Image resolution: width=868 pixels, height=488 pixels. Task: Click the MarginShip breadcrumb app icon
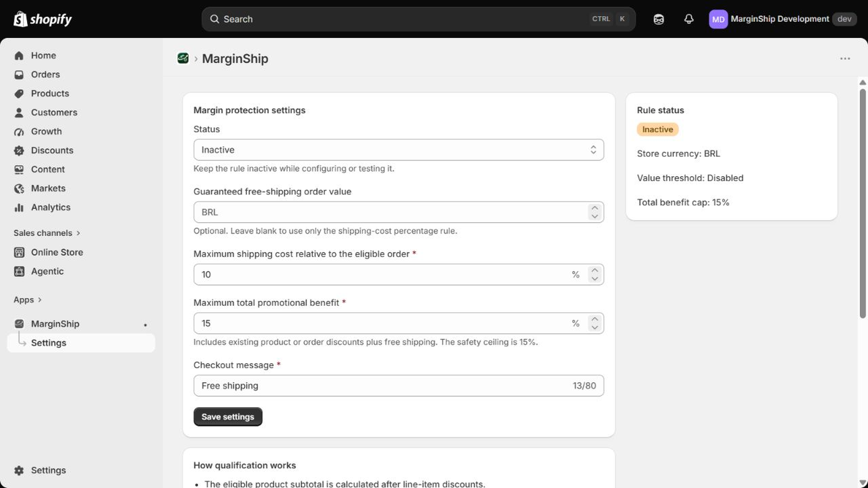(183, 58)
